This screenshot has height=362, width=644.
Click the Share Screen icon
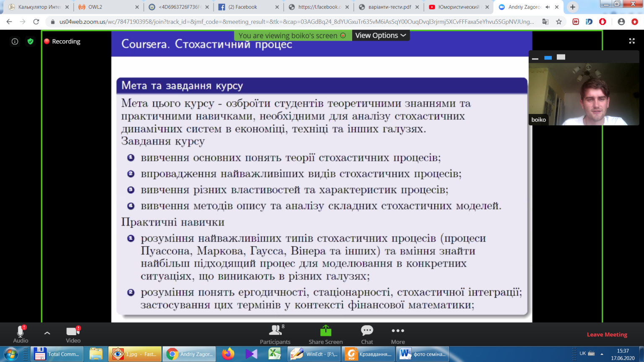[x=325, y=334]
